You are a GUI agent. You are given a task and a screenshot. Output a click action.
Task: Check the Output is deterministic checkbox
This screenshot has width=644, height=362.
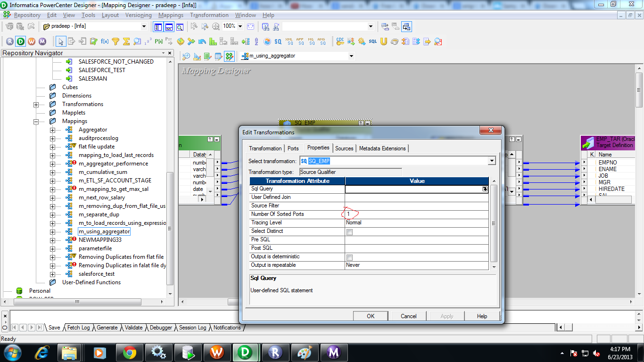click(349, 257)
